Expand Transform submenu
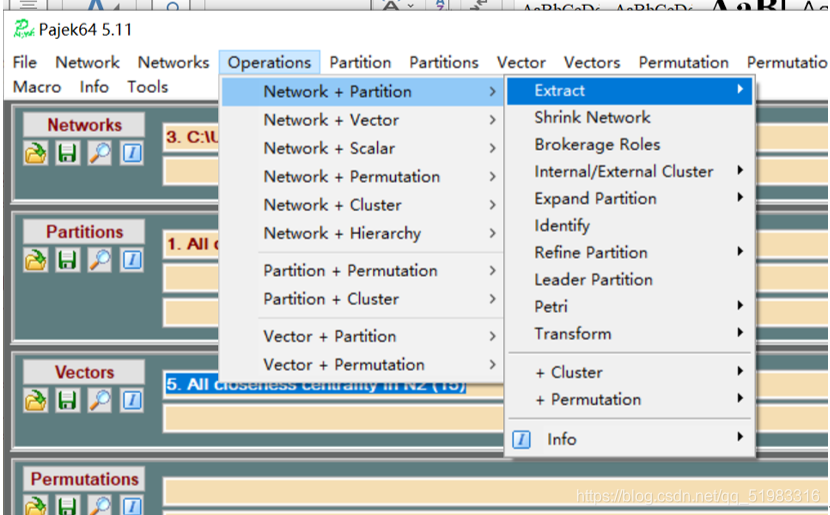Screen dimensions: 830x515 [x=629, y=334]
